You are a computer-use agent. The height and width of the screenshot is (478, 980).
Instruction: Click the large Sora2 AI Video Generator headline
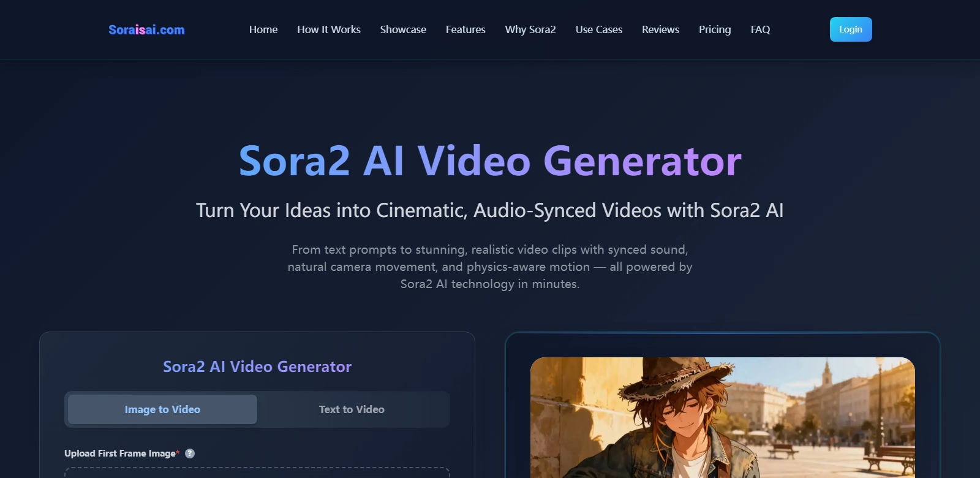click(490, 161)
